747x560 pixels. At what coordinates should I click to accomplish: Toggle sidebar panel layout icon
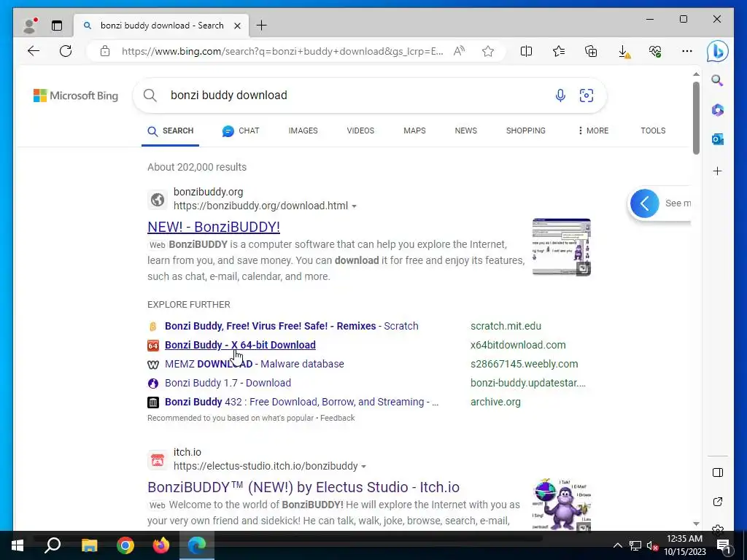click(718, 472)
